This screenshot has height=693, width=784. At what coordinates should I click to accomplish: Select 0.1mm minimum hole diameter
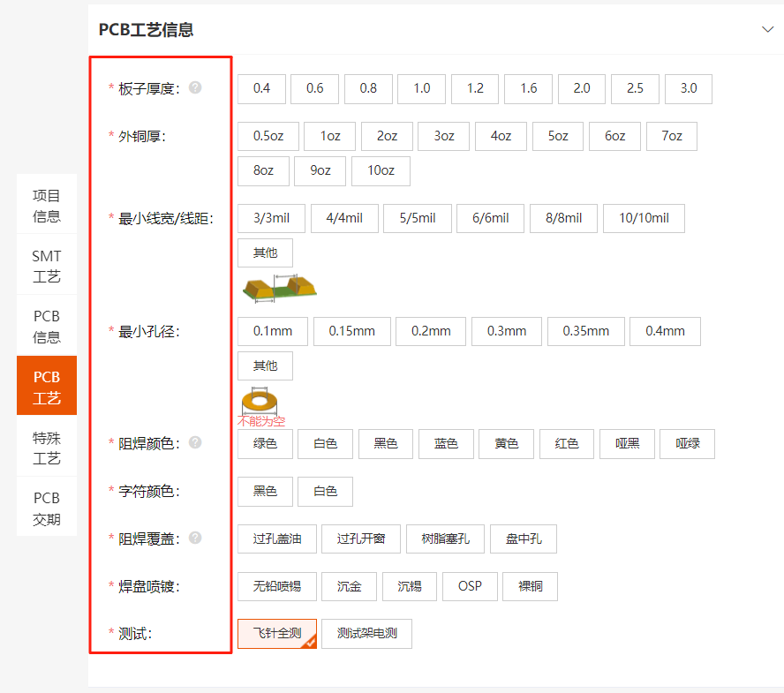pyautogui.click(x=273, y=332)
